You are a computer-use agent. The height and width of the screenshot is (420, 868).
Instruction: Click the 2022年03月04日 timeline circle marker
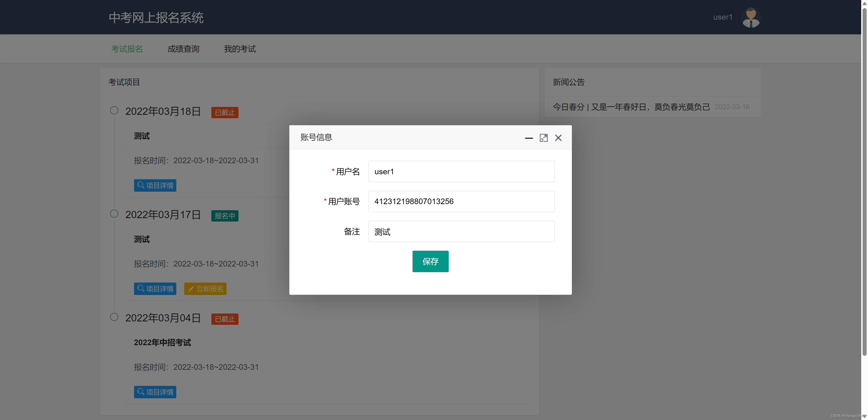point(114,317)
